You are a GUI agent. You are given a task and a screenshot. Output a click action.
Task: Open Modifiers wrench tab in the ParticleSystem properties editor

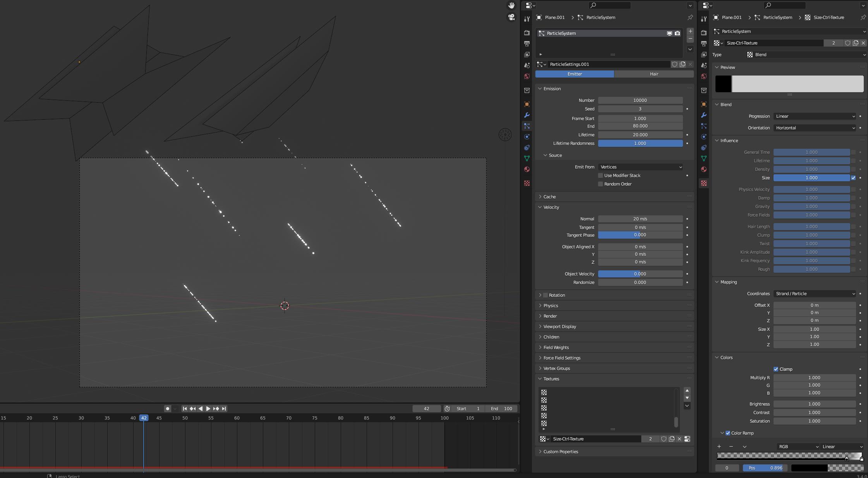click(x=527, y=115)
